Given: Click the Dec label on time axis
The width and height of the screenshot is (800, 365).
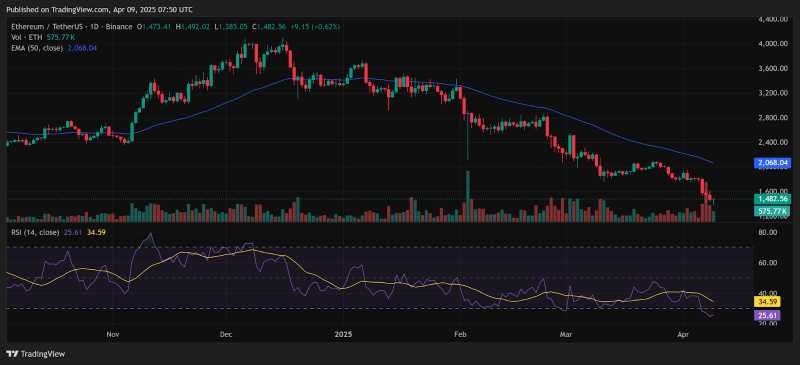Looking at the screenshot, I should [226, 334].
